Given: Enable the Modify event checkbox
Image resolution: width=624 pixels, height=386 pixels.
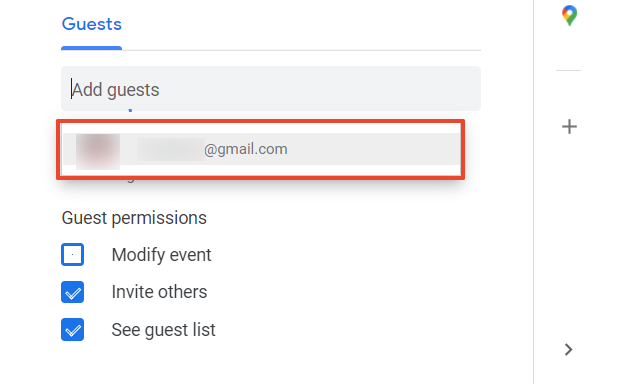Looking at the screenshot, I should tap(72, 254).
